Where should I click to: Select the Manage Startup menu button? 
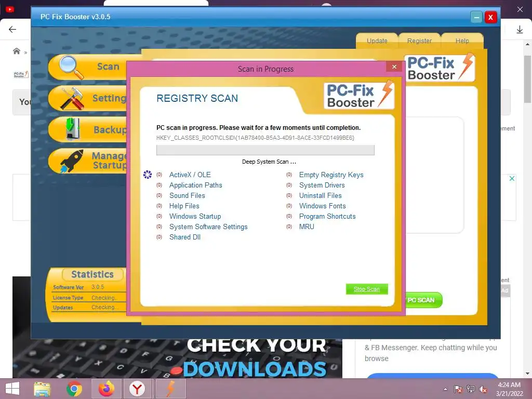[87, 161]
